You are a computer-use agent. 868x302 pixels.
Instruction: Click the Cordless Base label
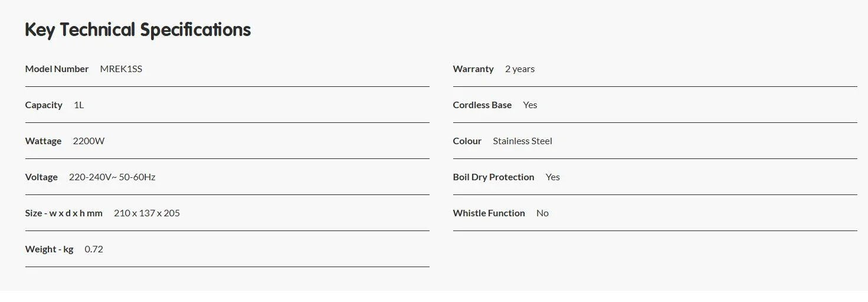(x=482, y=105)
